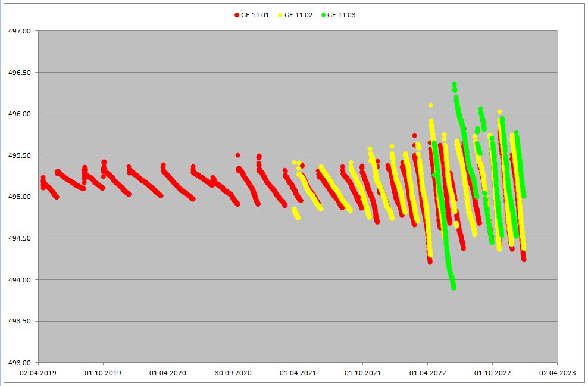Click the 493.00 y-axis label
The width and height of the screenshot is (588, 386).
pyautogui.click(x=21, y=363)
